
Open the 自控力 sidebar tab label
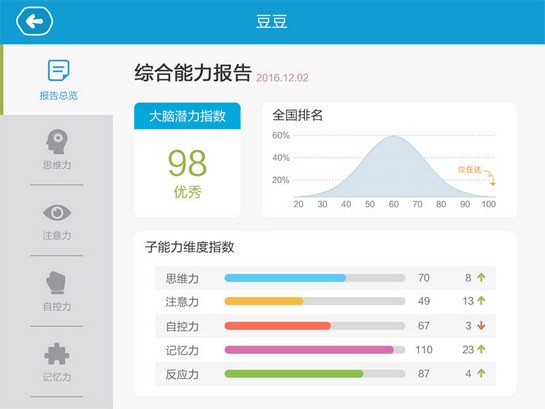pyautogui.click(x=57, y=306)
